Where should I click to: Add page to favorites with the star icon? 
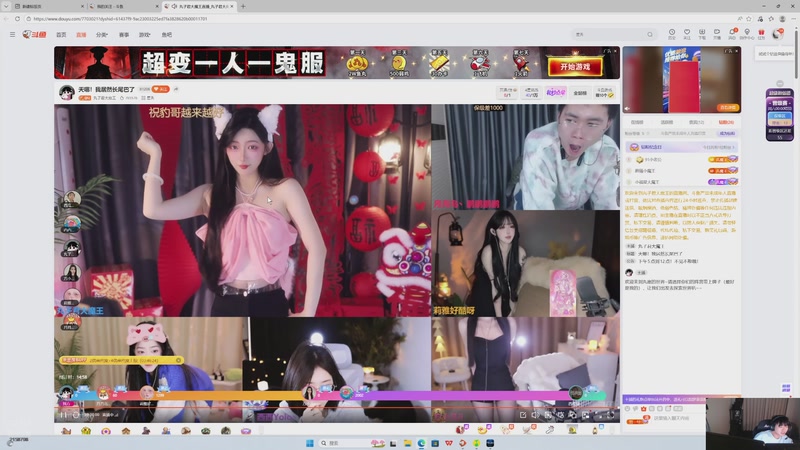click(x=749, y=19)
